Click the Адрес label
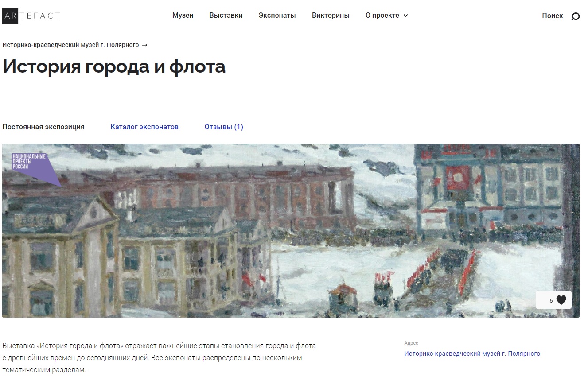 (x=411, y=343)
